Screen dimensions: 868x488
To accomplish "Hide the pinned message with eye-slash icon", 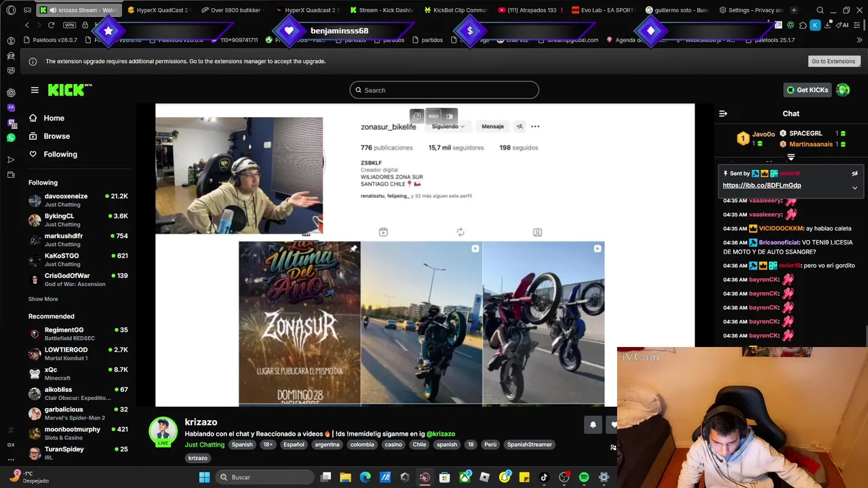I will (854, 174).
